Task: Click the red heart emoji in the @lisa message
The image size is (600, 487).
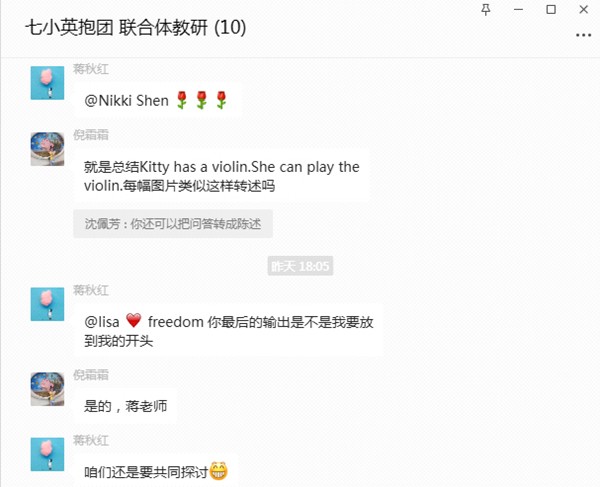Action: (134, 321)
